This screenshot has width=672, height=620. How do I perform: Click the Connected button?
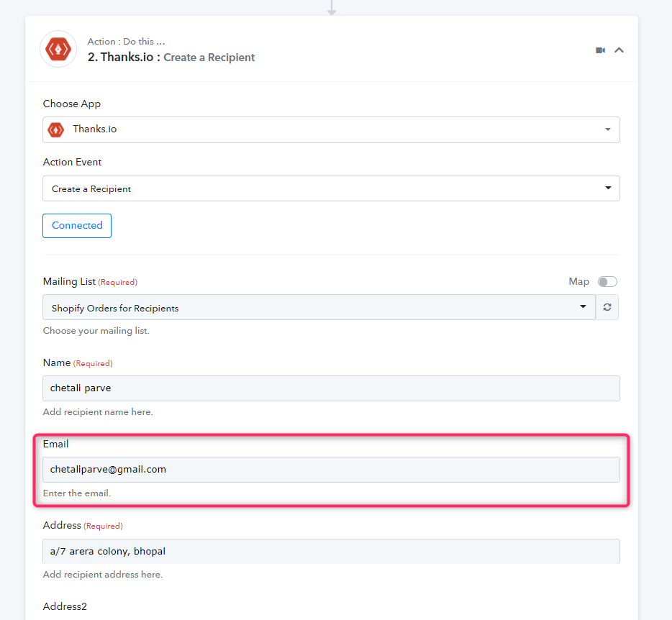77,226
